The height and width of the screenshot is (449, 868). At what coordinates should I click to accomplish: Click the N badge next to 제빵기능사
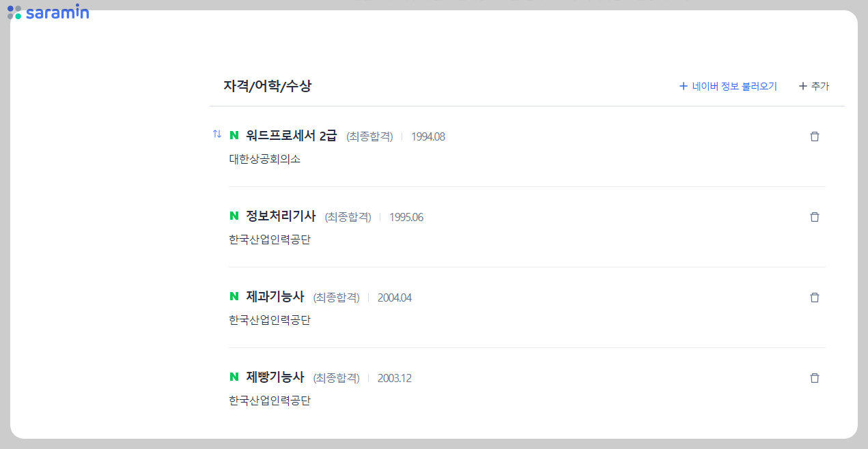(233, 377)
